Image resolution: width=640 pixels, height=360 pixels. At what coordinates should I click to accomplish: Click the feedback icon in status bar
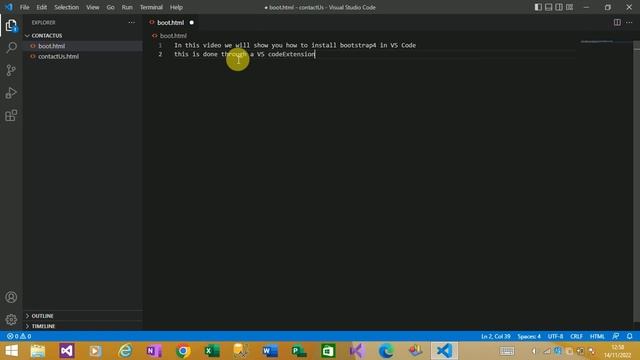[x=616, y=336]
